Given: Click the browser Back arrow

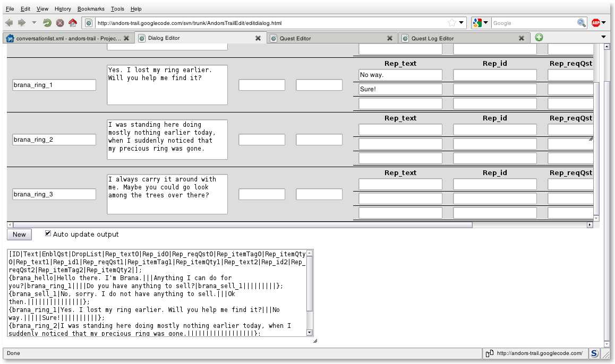Looking at the screenshot, I should pos(9,23).
